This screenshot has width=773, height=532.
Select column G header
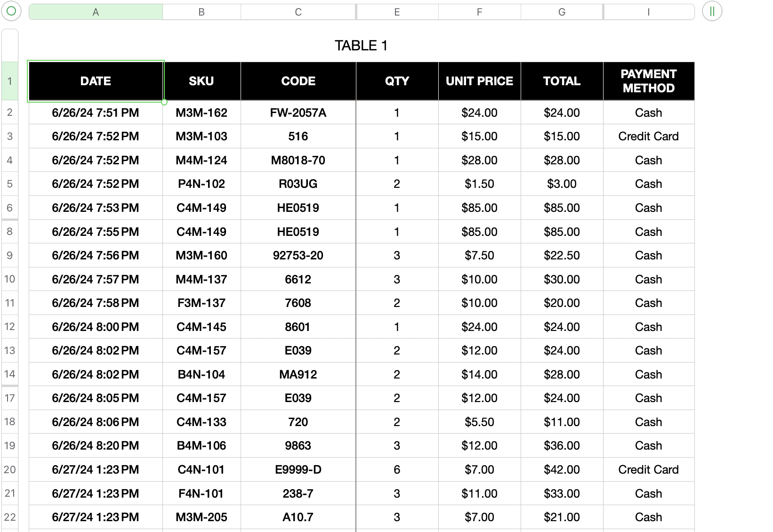562,12
